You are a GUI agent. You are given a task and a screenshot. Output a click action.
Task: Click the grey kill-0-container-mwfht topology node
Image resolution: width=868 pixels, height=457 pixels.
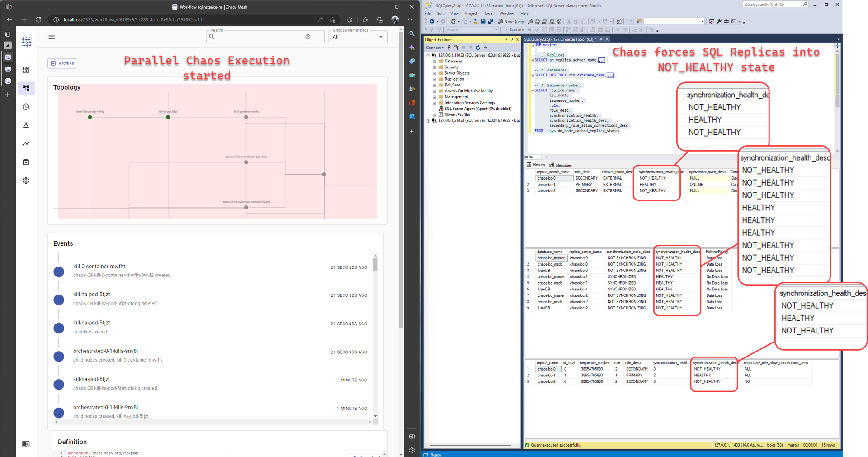(246, 117)
